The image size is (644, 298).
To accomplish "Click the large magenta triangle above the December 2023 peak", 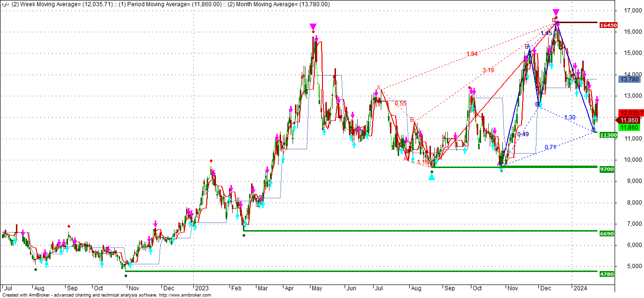I will pyautogui.click(x=556, y=12).
